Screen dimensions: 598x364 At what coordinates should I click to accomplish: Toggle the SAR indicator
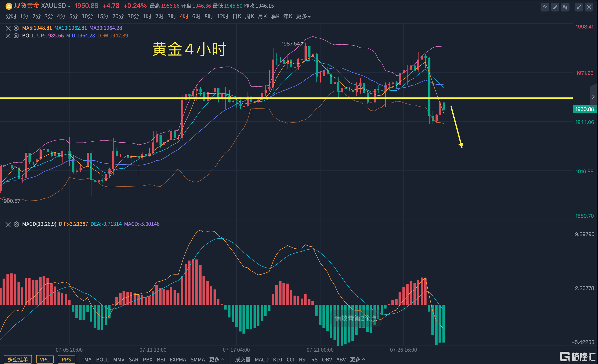134,360
